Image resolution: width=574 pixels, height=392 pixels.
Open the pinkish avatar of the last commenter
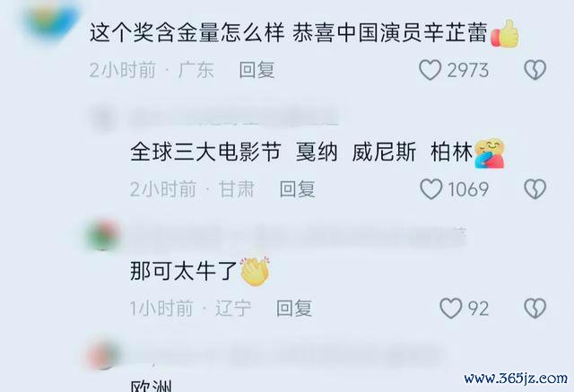tap(103, 354)
